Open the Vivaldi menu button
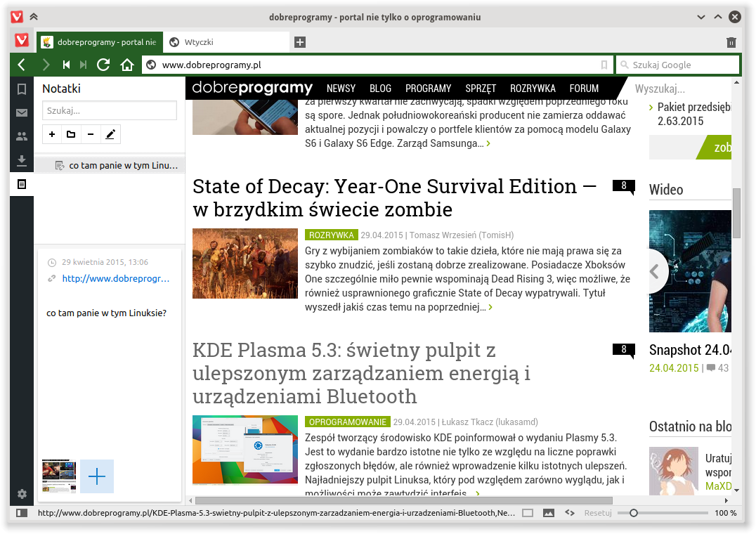The image size is (756, 534). pyautogui.click(x=21, y=41)
